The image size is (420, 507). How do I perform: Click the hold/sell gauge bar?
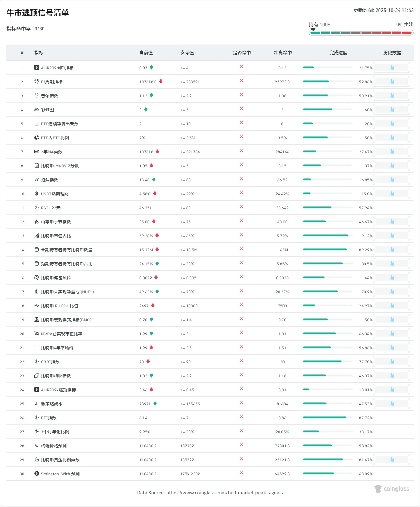pos(361,33)
